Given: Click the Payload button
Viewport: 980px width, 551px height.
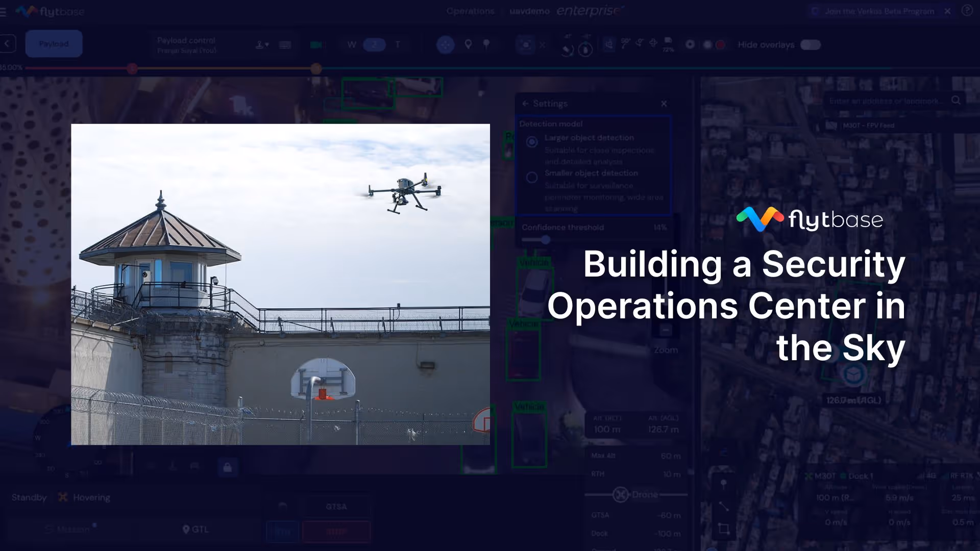Looking at the screenshot, I should coord(54,44).
